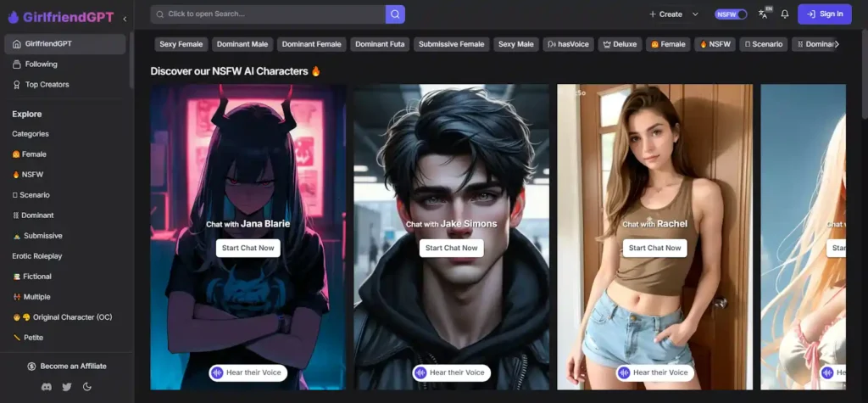Click the Top Creators sidebar icon
Screen dimensions: 868x403
pyautogui.click(x=17, y=85)
